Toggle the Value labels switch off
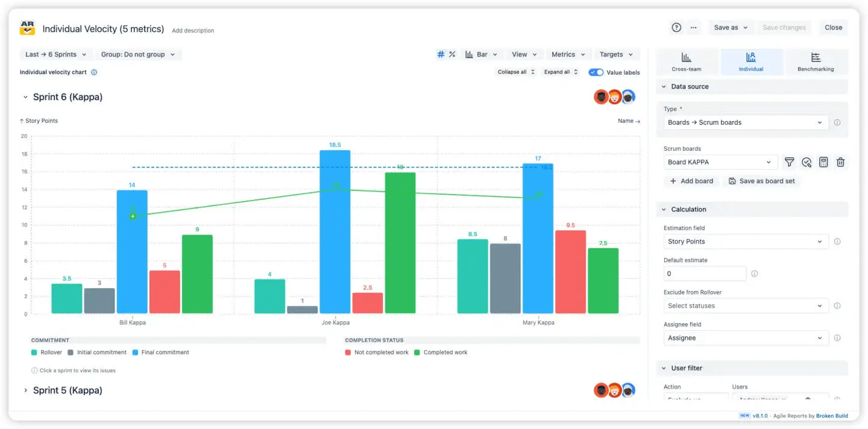The image size is (868, 429). click(596, 72)
